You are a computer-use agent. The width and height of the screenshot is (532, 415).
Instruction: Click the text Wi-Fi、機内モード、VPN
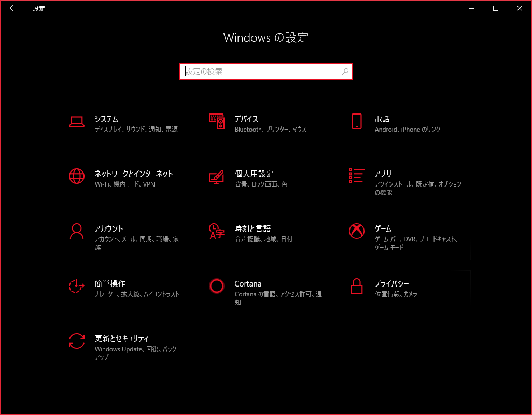click(x=125, y=184)
